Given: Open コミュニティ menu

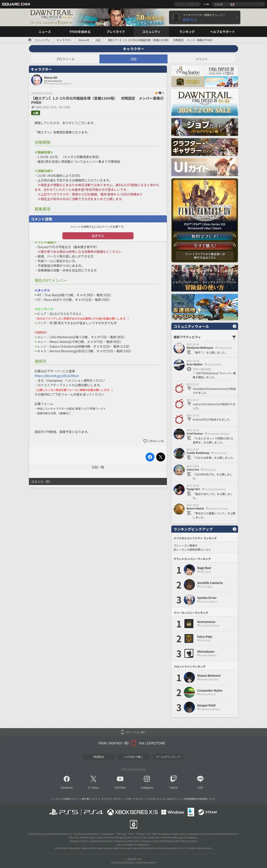Looking at the screenshot, I should [151, 32].
